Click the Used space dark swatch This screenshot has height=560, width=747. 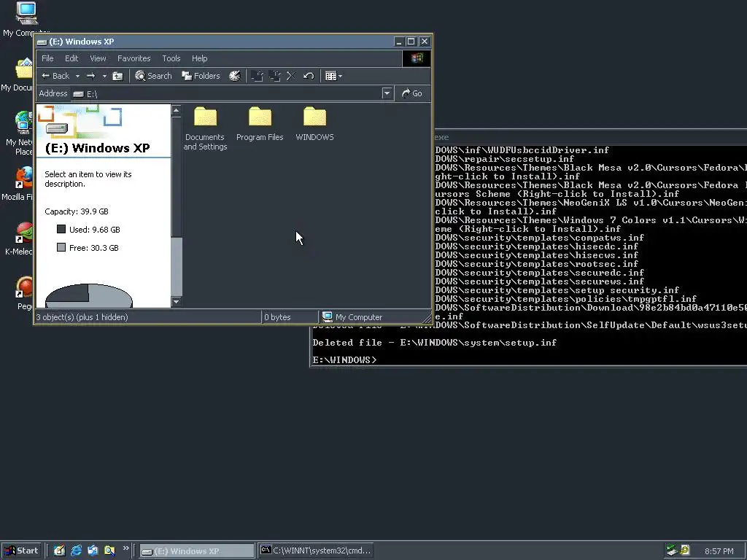(61, 229)
